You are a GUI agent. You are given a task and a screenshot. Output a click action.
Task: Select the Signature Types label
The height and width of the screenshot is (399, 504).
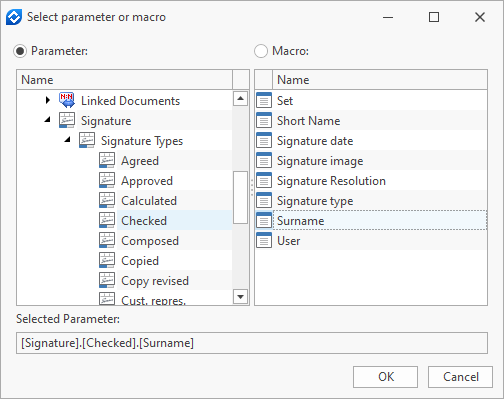point(142,141)
